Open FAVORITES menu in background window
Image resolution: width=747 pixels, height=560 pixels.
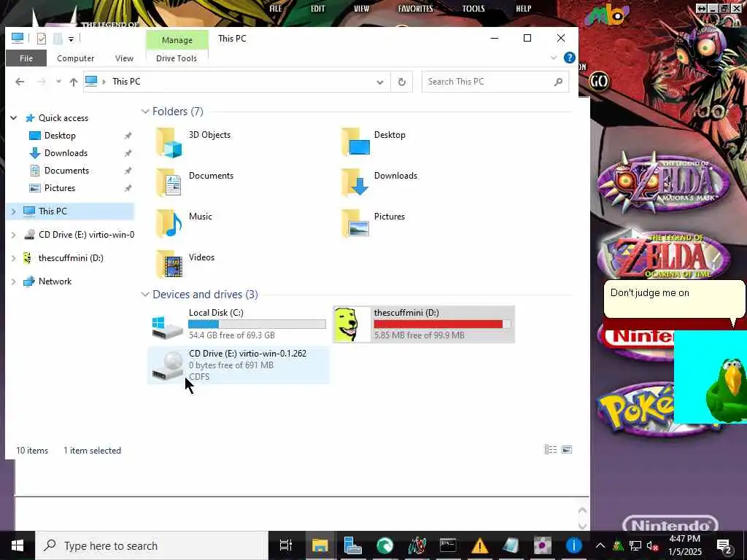pos(416,9)
